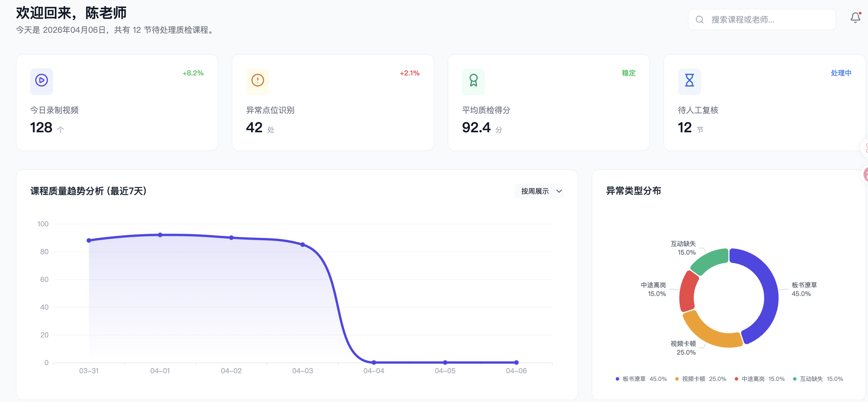Click the search magnifier icon

[x=700, y=20]
